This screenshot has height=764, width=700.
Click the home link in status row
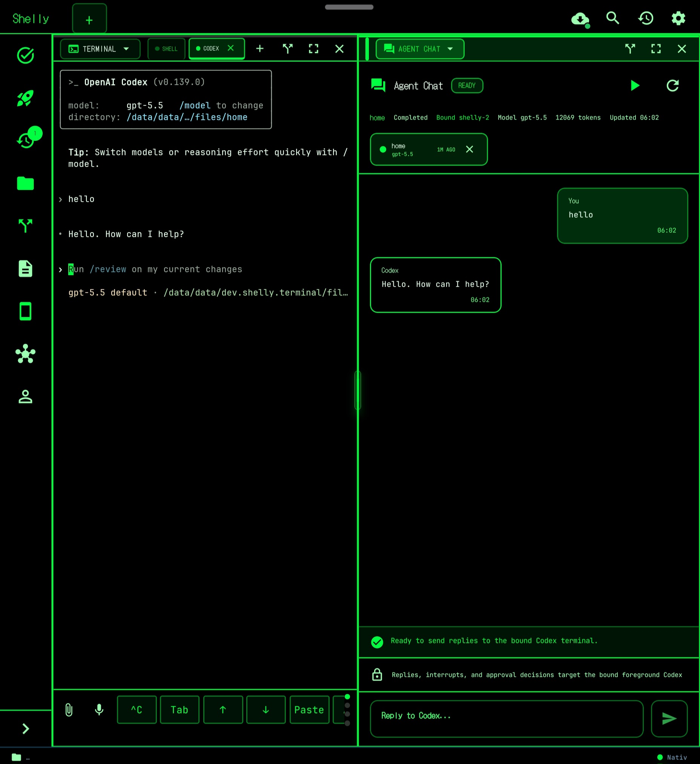tap(377, 118)
